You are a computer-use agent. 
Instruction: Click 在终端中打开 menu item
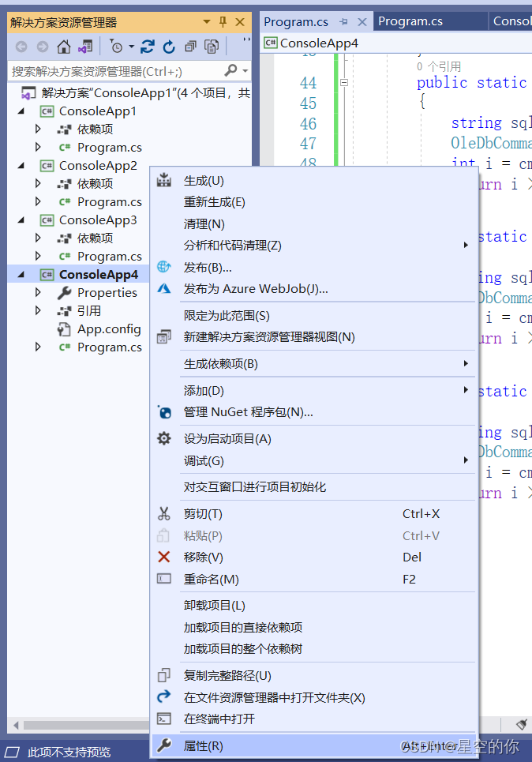coord(313,719)
